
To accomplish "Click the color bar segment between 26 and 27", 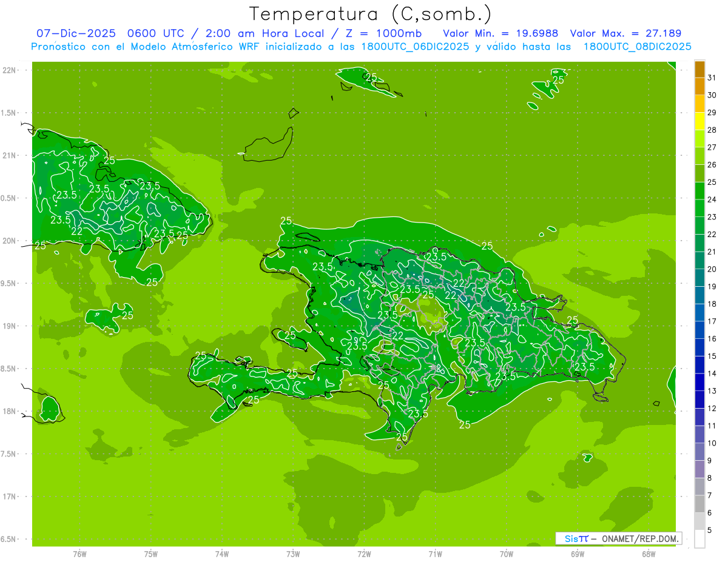I will (699, 156).
